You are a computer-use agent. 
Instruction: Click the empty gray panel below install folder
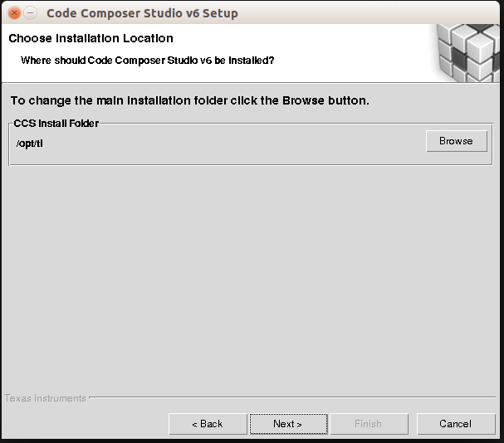tap(249, 274)
